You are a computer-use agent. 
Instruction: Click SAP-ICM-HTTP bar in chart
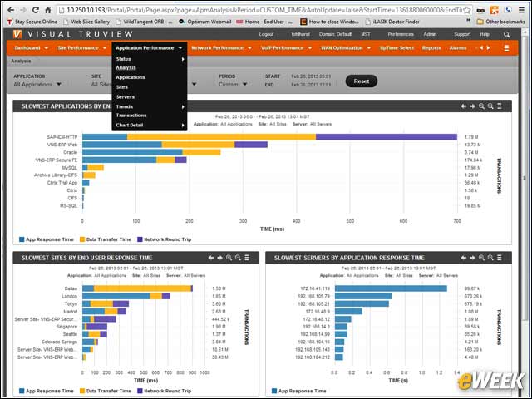[x=269, y=137]
